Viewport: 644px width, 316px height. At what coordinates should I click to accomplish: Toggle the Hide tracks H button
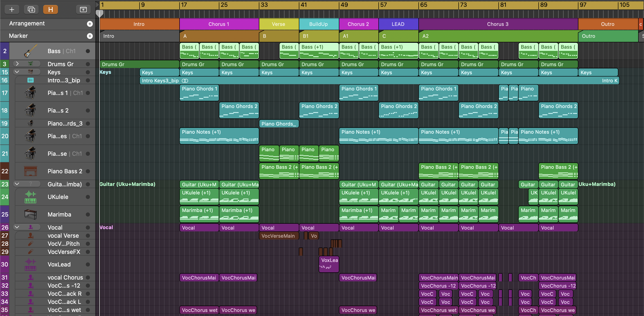(x=51, y=9)
